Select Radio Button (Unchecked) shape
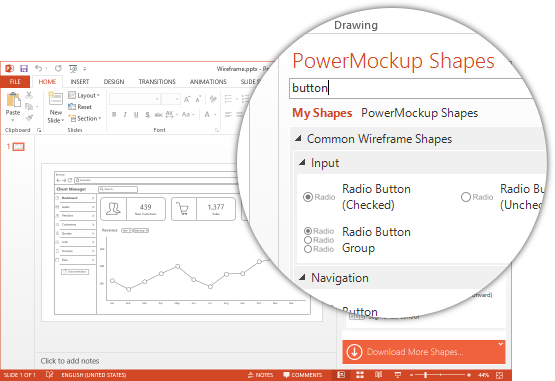Image resolution: width=555 pixels, height=381 pixels. coord(503,197)
